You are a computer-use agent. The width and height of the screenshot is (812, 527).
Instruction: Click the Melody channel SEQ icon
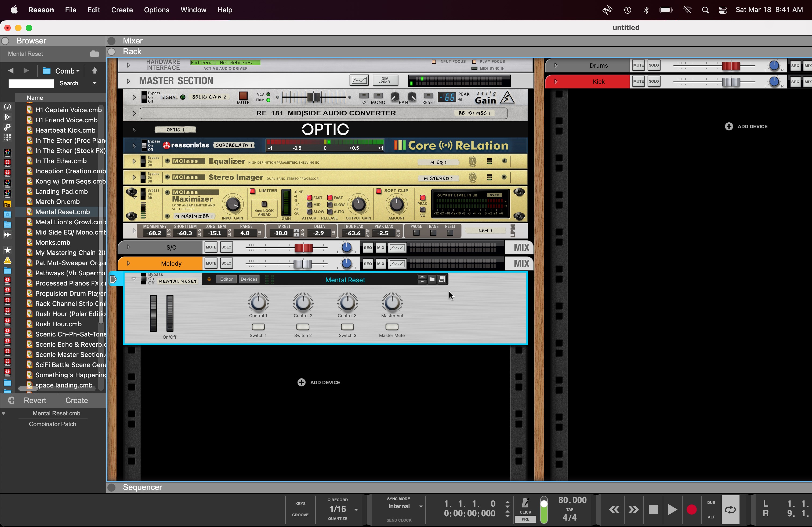point(368,263)
